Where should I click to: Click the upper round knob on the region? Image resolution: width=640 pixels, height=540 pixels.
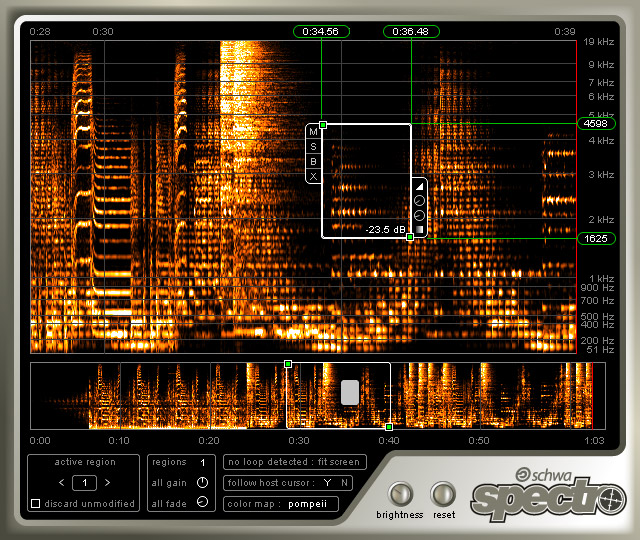[x=420, y=201]
